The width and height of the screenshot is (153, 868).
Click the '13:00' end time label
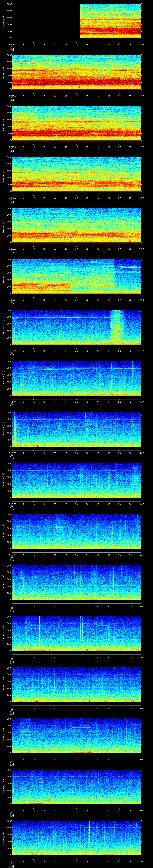(x=141, y=453)
